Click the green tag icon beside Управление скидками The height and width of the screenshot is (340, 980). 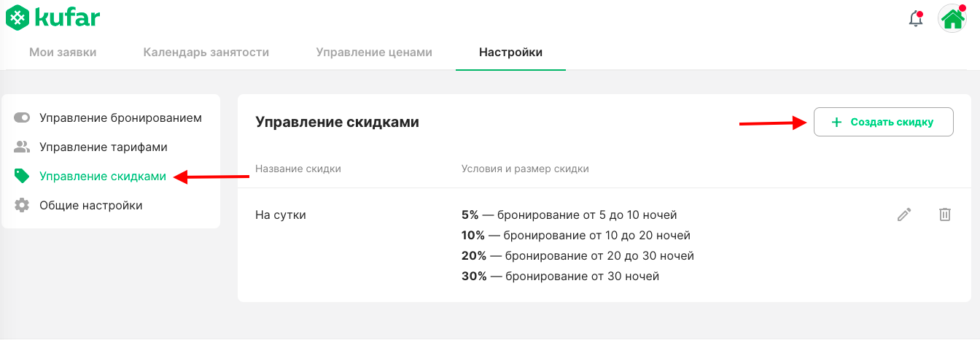[22, 176]
